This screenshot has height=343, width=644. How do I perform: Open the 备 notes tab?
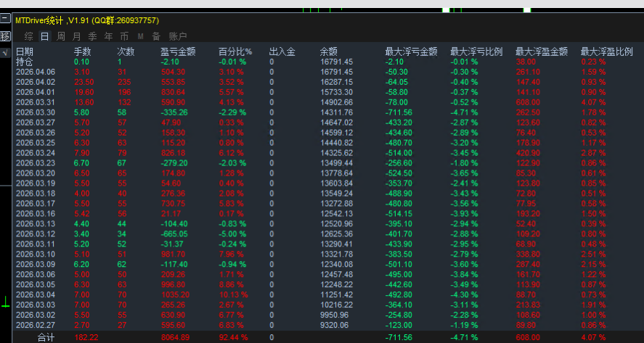tap(155, 36)
